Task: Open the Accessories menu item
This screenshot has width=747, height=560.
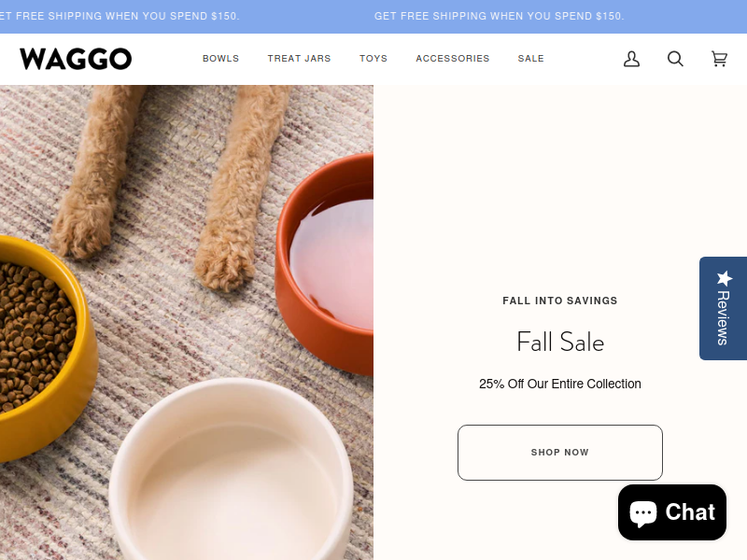Action: coord(453,59)
